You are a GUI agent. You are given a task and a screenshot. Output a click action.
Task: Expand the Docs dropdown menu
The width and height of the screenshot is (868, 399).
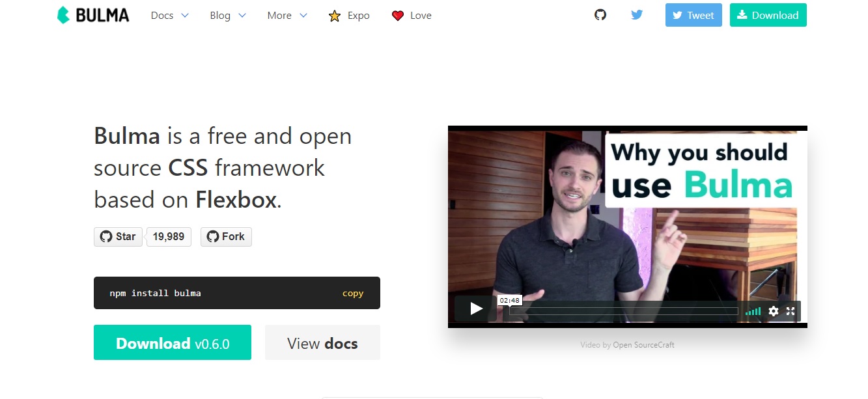click(x=169, y=16)
